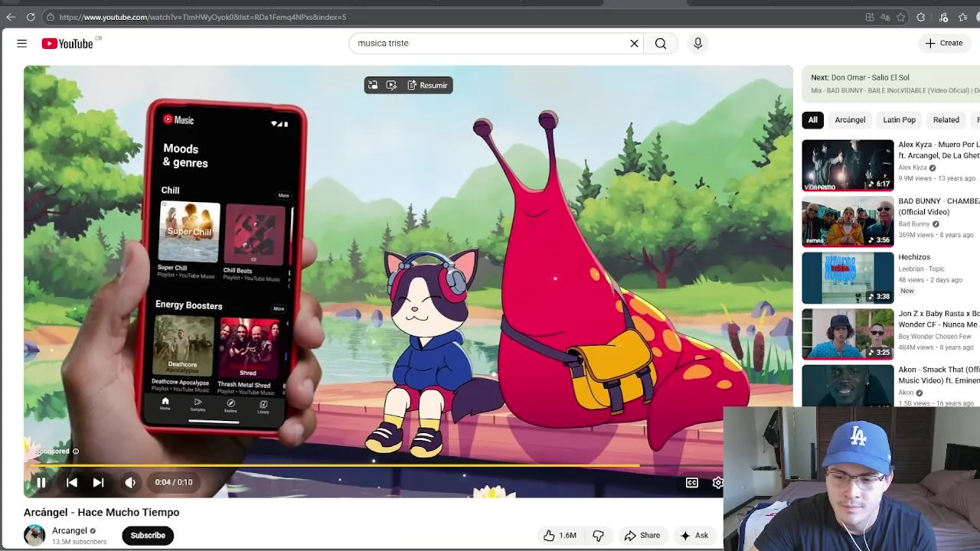Screen dimensions: 980x551
Task: Open Alex Kyza - Muero Por video thumbnail
Action: pyautogui.click(x=848, y=165)
